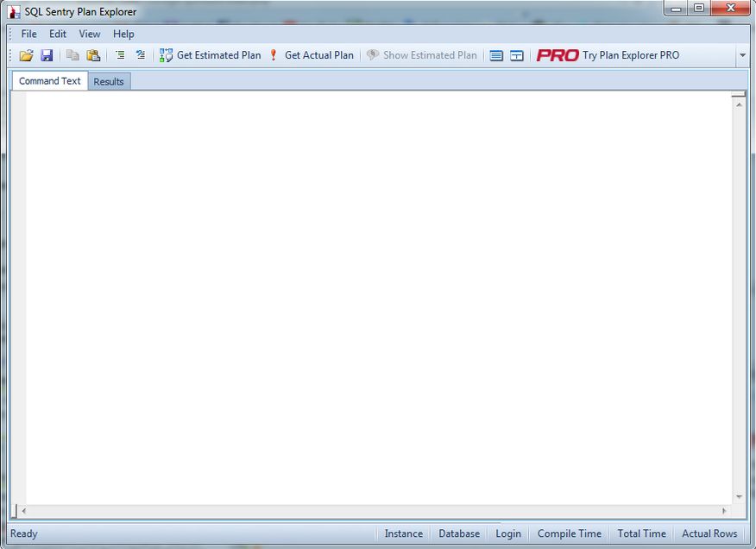The width and height of the screenshot is (756, 549).
Task: Click Try Plan Explorer PRO link
Action: coord(631,55)
